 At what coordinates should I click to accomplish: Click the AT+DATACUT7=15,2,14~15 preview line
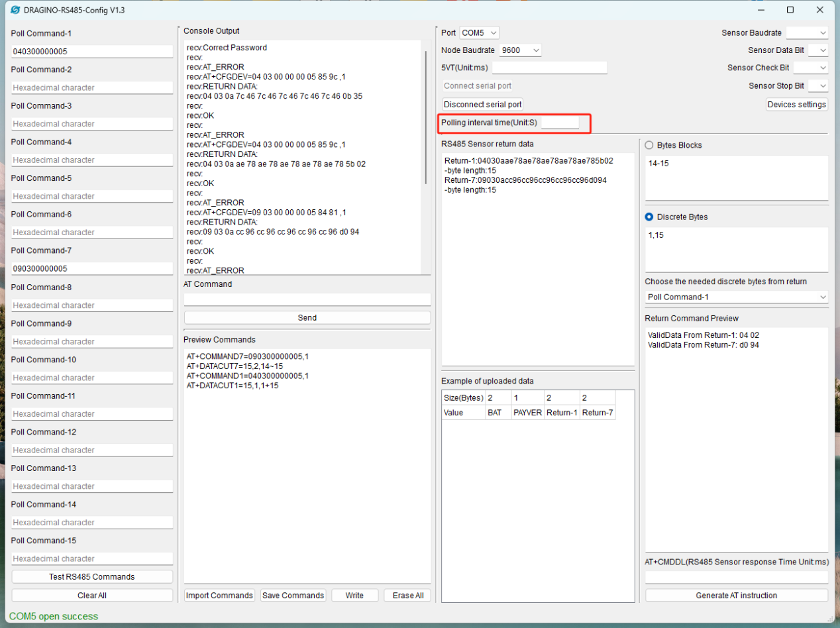(x=235, y=366)
